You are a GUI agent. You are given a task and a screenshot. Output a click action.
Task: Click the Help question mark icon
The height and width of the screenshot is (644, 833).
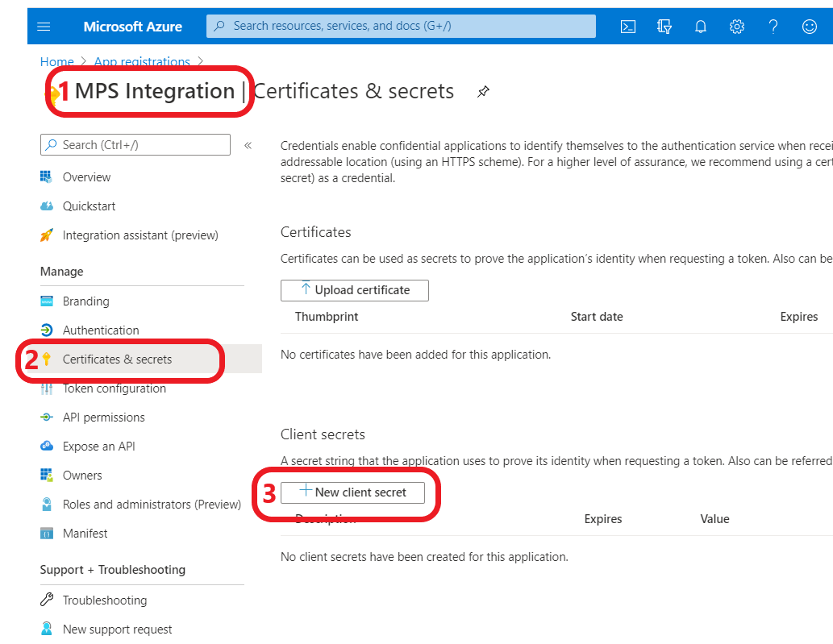coord(773,27)
